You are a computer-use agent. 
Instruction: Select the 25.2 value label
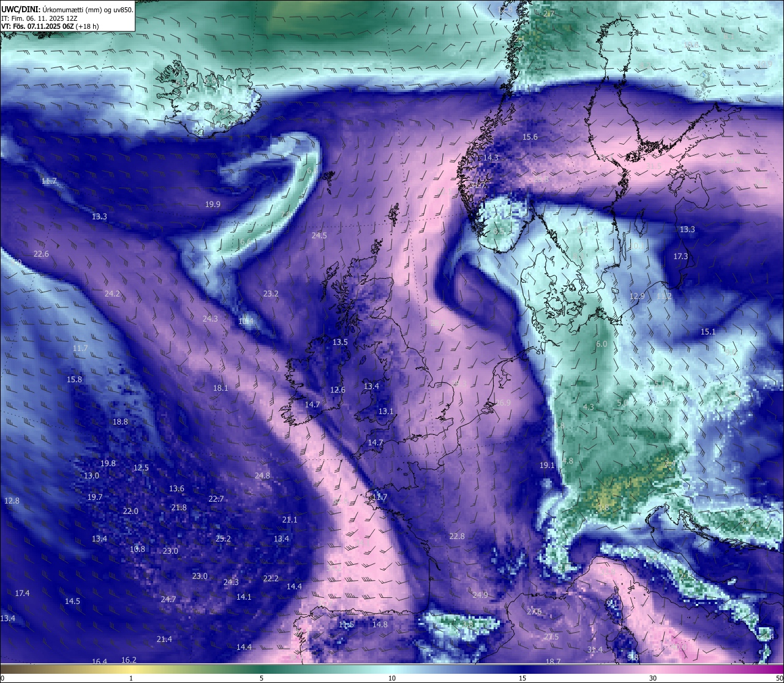(224, 539)
